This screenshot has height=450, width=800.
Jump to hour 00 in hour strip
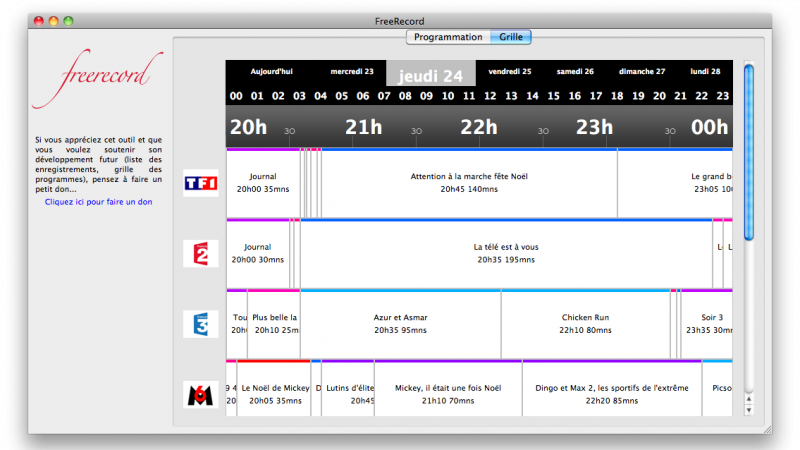pyautogui.click(x=236, y=96)
